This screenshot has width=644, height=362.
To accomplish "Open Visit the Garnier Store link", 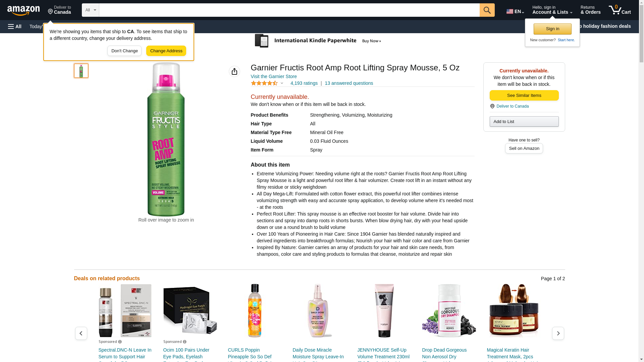I will (274, 76).
